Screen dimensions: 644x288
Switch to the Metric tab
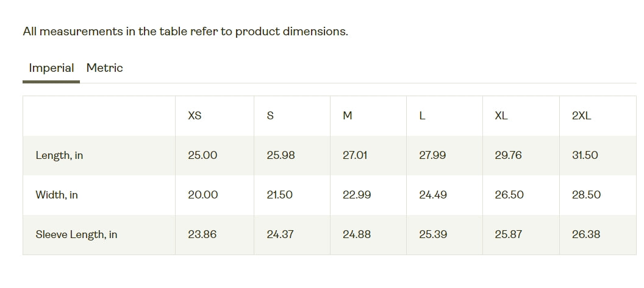[x=104, y=68]
